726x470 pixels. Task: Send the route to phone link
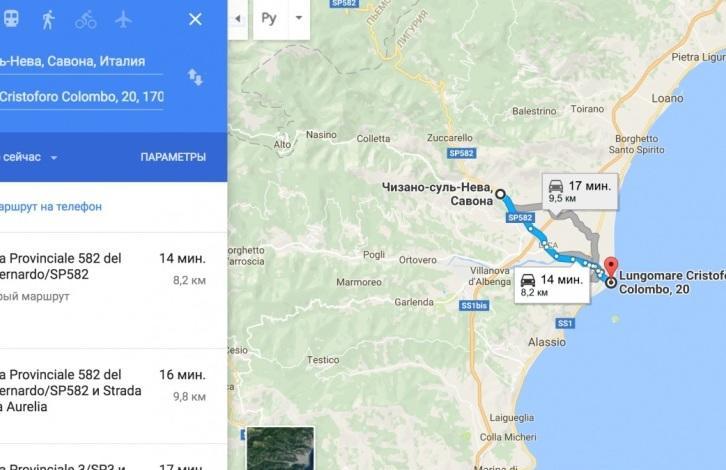50,207
